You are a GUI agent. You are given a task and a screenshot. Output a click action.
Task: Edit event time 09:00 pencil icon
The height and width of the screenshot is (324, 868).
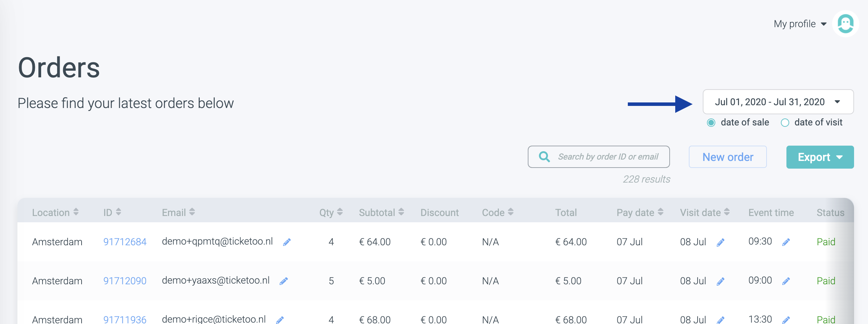tap(786, 281)
